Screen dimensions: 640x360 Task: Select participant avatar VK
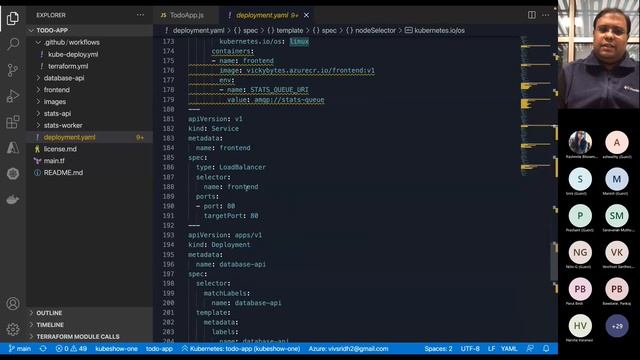click(x=617, y=253)
